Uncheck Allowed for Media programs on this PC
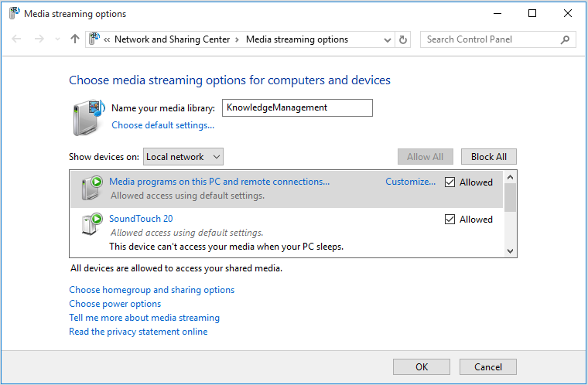The height and width of the screenshot is (385, 588). click(450, 182)
